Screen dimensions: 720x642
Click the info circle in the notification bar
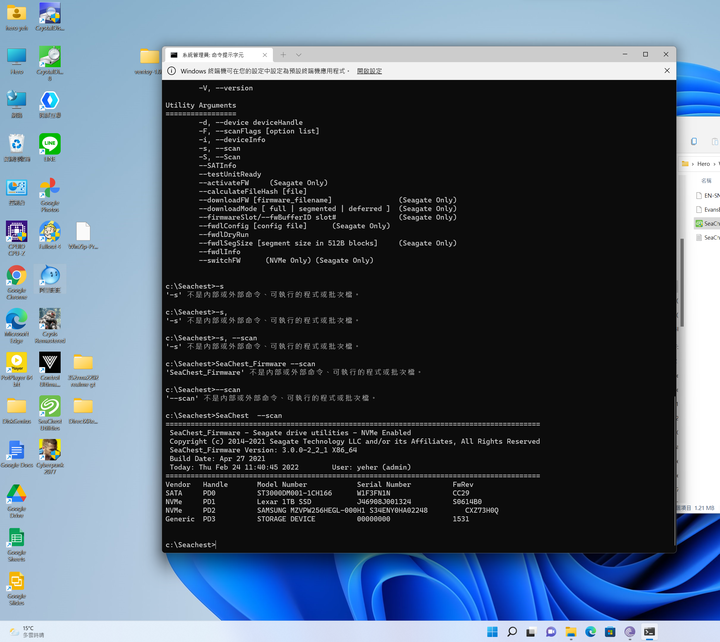click(x=171, y=71)
